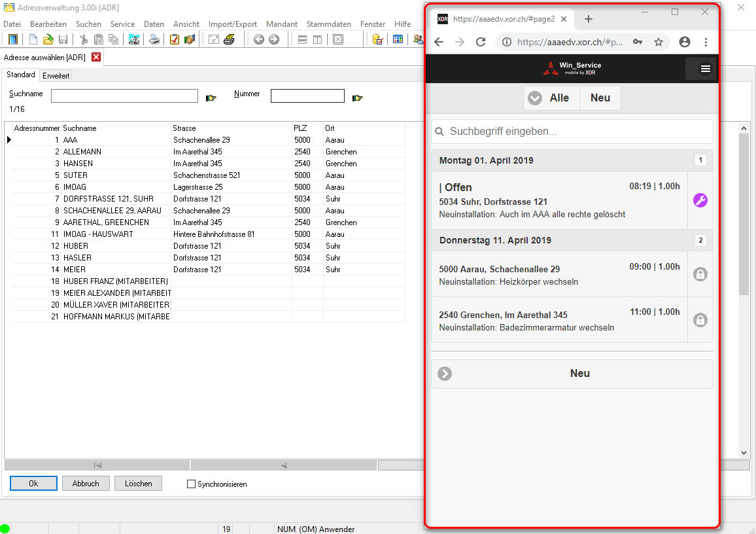This screenshot has height=534, width=756.
Task: Click the handshake icon in toolbar
Action: point(190,39)
